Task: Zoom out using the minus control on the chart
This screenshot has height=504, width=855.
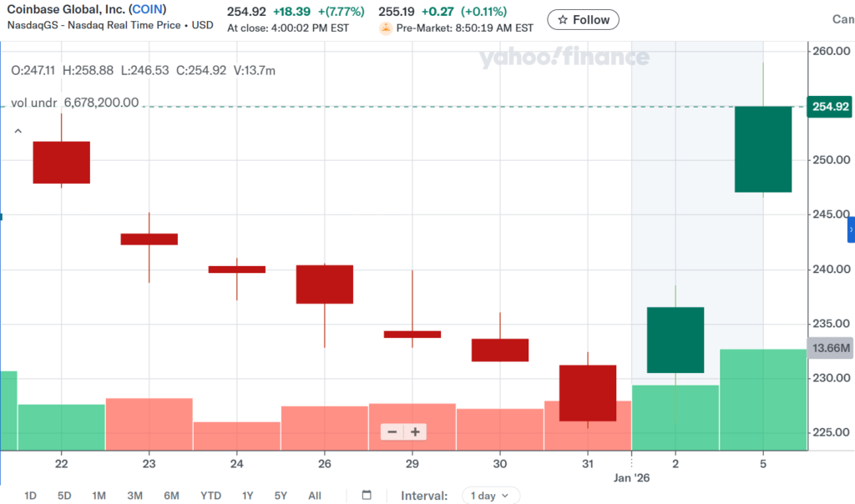Action: coord(392,432)
